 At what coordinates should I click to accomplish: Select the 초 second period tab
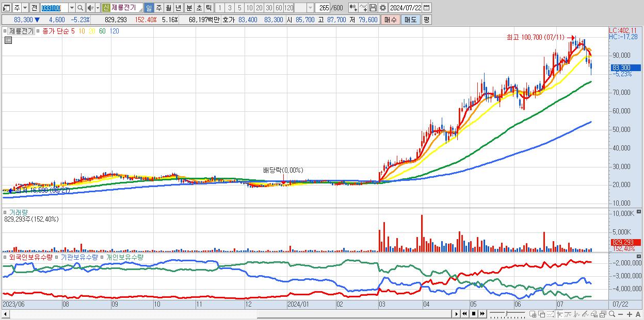pos(199,8)
